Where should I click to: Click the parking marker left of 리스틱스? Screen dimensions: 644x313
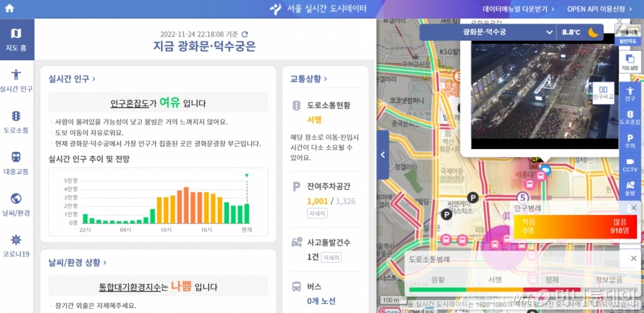(447, 214)
